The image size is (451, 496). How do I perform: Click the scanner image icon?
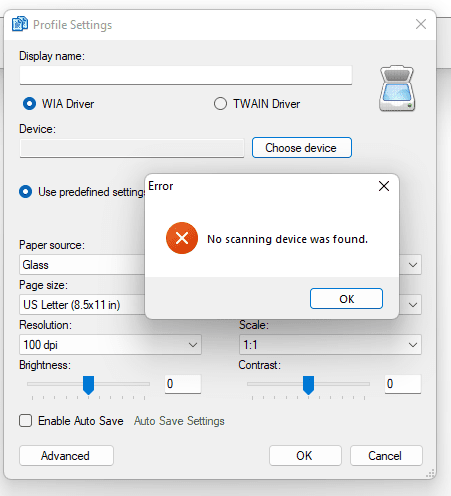coord(397,88)
